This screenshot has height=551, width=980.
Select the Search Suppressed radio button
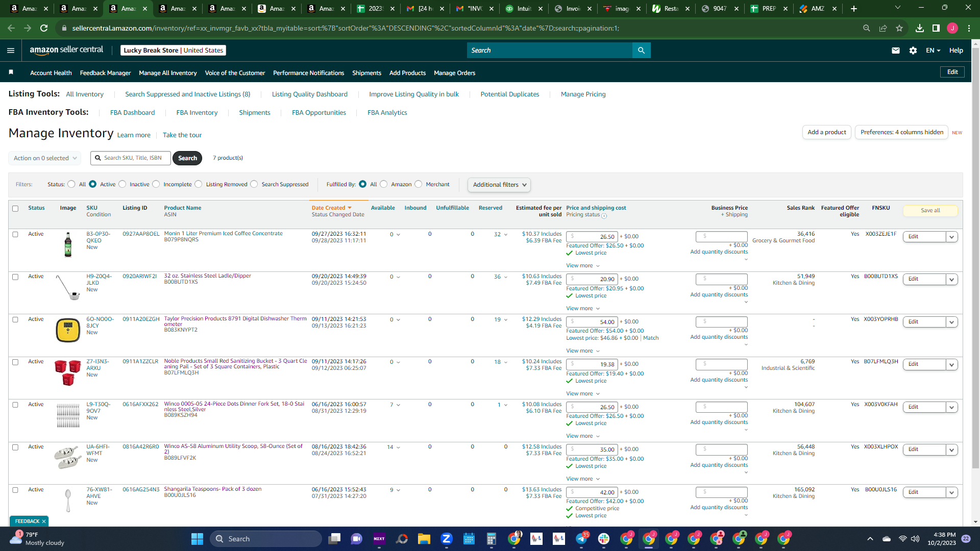coord(254,184)
